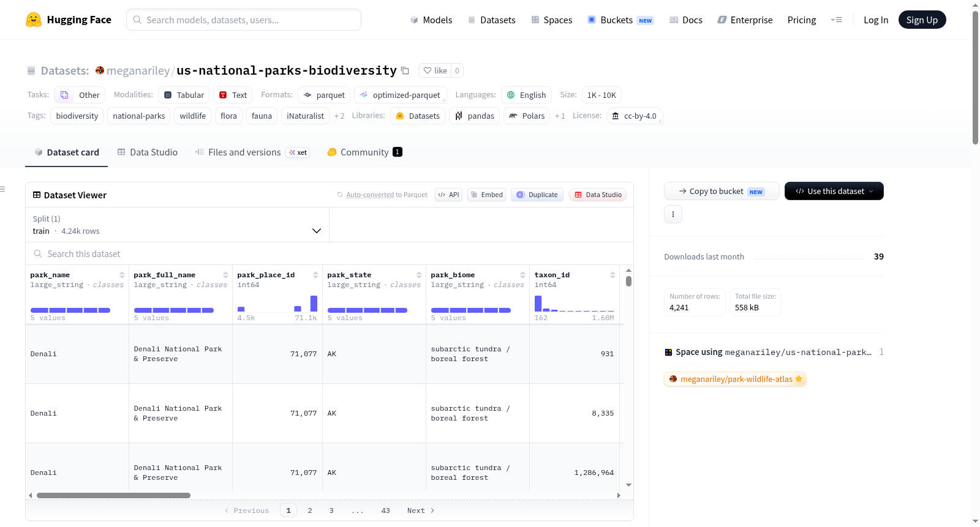Click the horizontal scrollbar of the dataset table

[x=113, y=495]
